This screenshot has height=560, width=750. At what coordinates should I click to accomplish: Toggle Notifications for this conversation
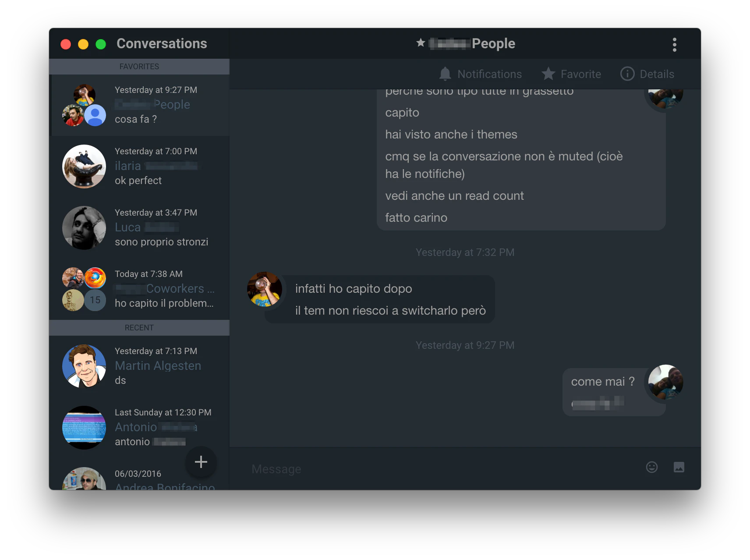[x=481, y=74]
